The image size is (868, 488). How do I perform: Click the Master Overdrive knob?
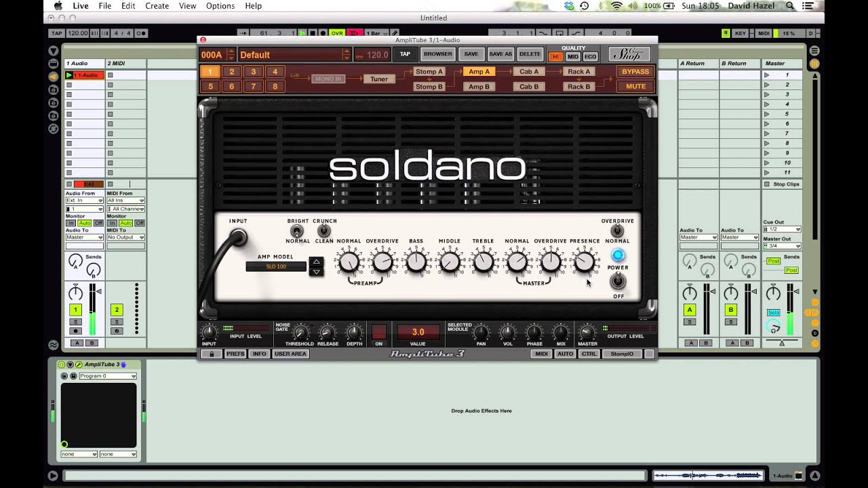pos(551,262)
